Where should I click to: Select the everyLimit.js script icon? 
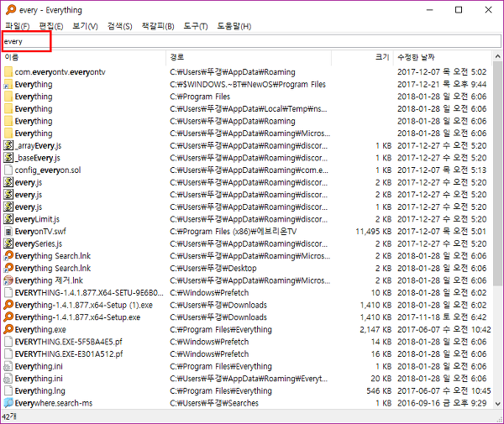8,219
